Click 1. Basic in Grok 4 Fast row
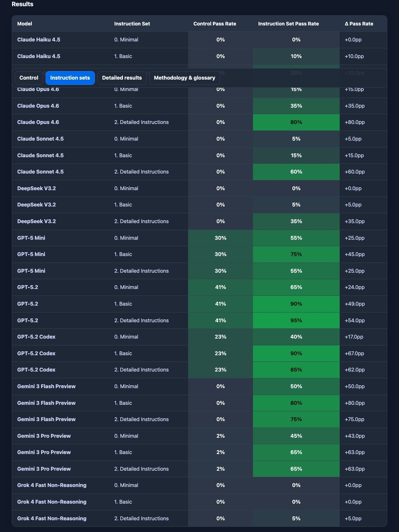This screenshot has width=399, height=532. tap(123, 502)
